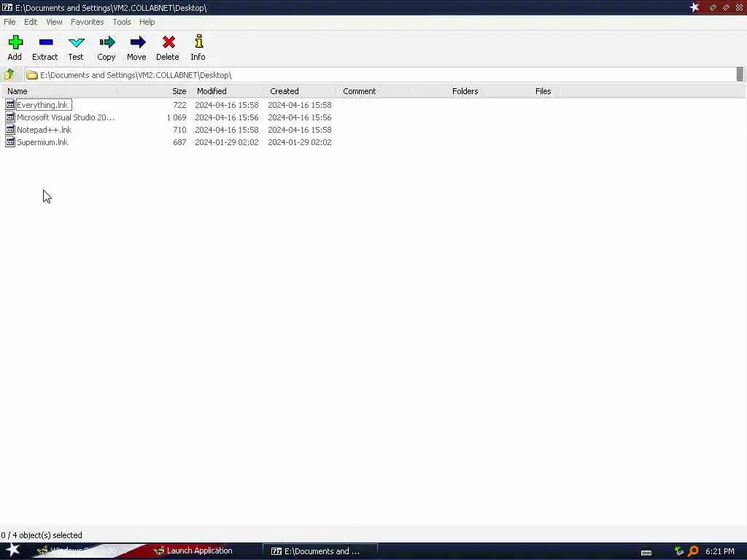
Task: Sort by the Modified column header
Action: tap(227, 91)
